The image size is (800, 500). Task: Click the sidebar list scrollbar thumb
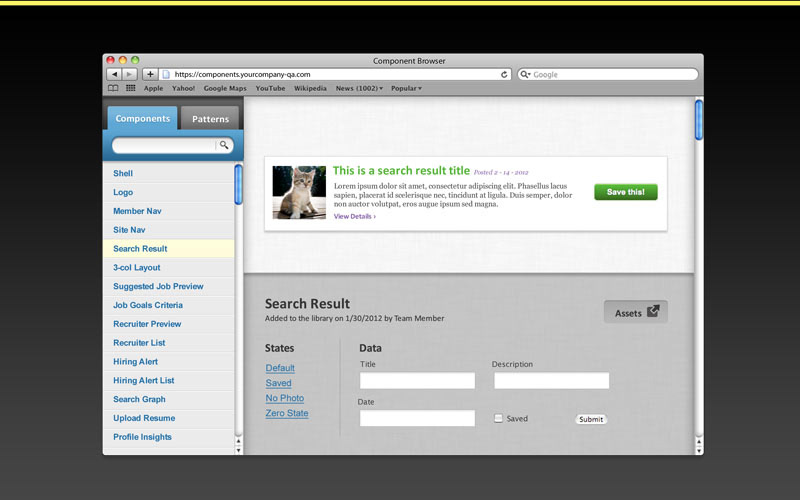(x=238, y=185)
